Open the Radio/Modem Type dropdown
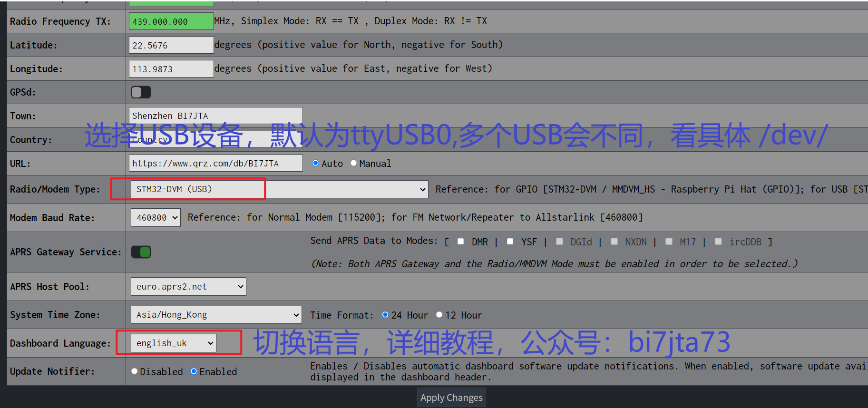The height and width of the screenshot is (408, 868). pyautogui.click(x=279, y=189)
